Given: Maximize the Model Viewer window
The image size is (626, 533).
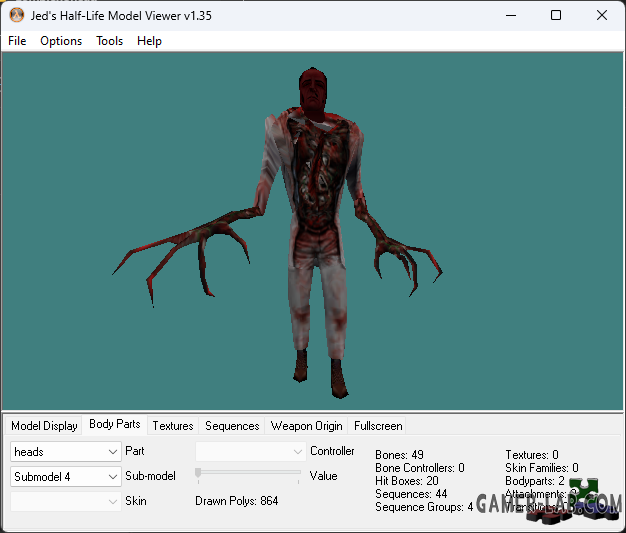Looking at the screenshot, I should (556, 16).
